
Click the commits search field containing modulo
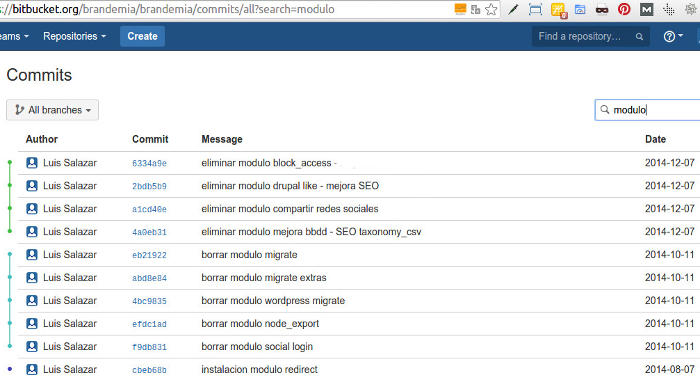click(x=647, y=110)
